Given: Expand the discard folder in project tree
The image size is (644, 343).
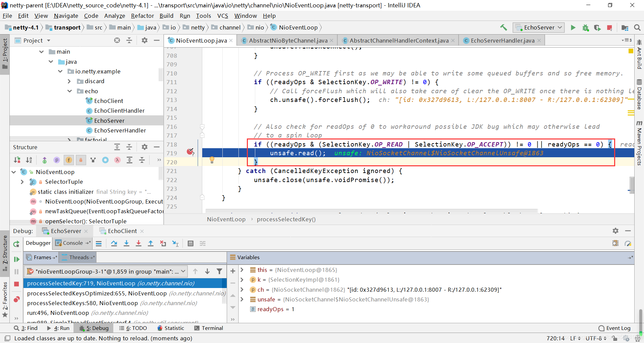Looking at the screenshot, I should [x=69, y=81].
